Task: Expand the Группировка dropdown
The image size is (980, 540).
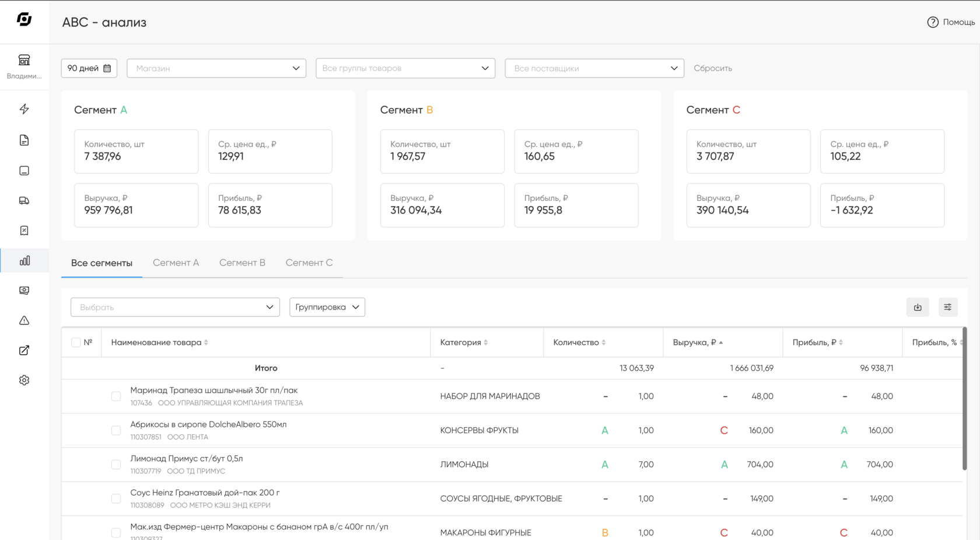Action: [x=327, y=307]
